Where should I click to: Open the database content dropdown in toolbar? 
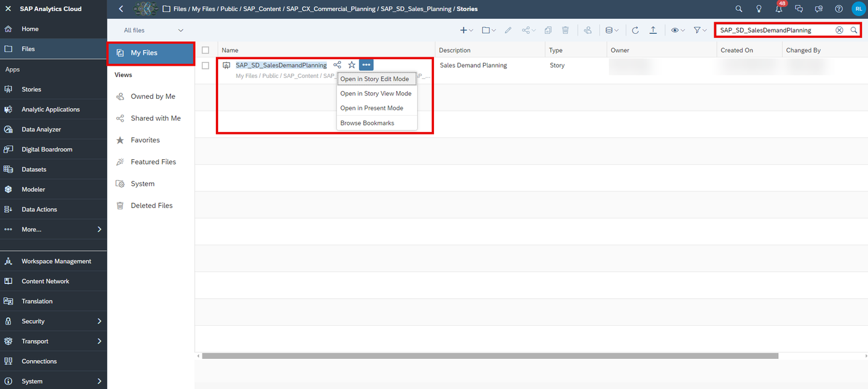point(612,30)
